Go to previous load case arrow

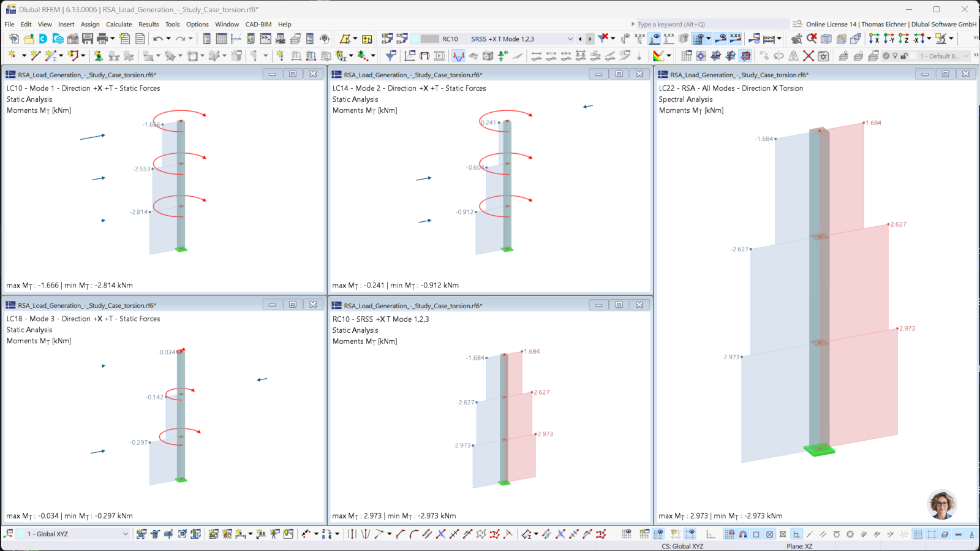tap(580, 39)
